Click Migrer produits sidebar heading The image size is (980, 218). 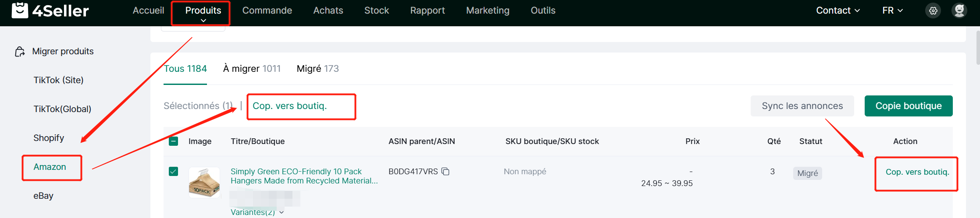click(63, 51)
